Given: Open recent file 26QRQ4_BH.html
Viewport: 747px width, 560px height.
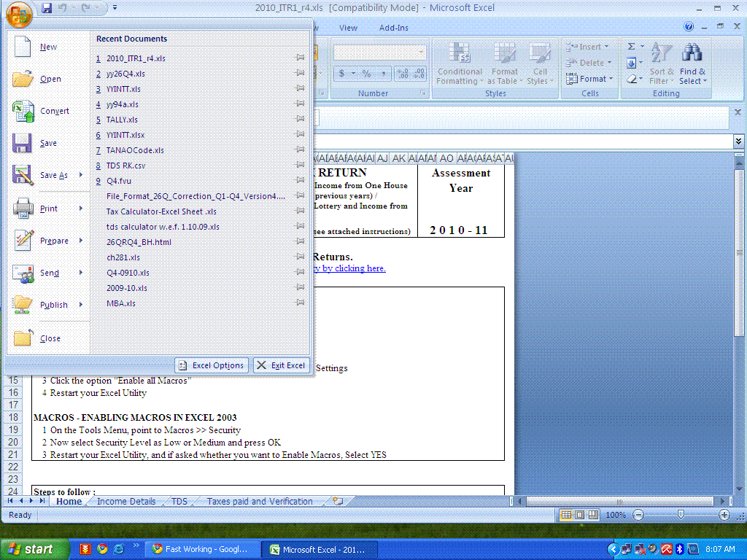Looking at the screenshot, I should coord(139,242).
